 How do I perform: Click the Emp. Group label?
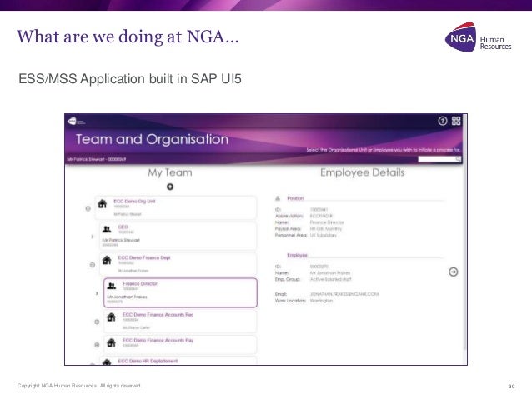[x=288, y=279]
